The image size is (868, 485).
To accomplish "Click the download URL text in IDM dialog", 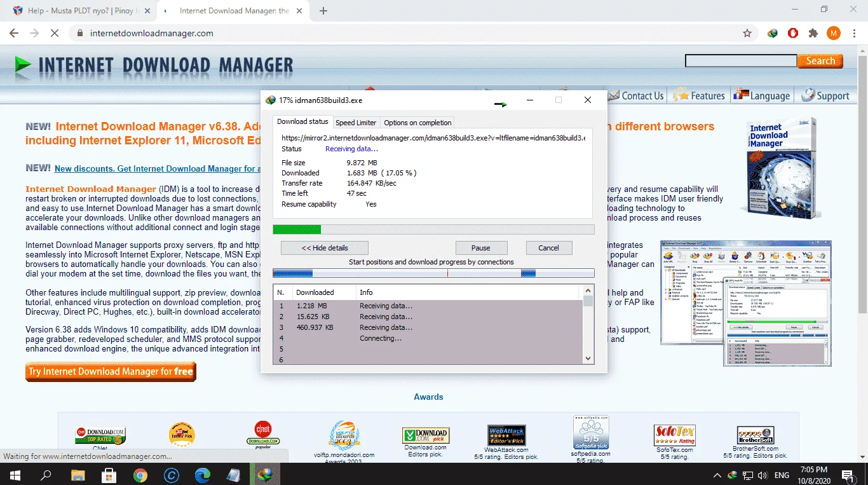I will (x=433, y=137).
